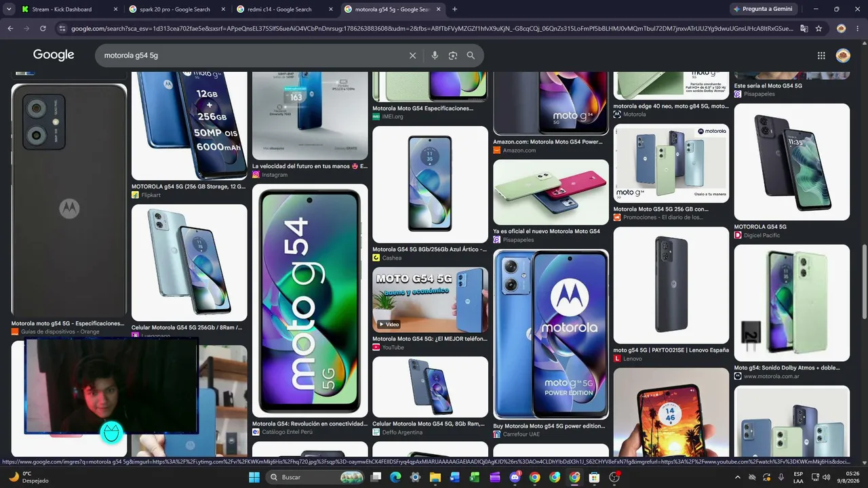Start a voice search with the microphone
Image resolution: width=868 pixels, height=488 pixels.
435,56
